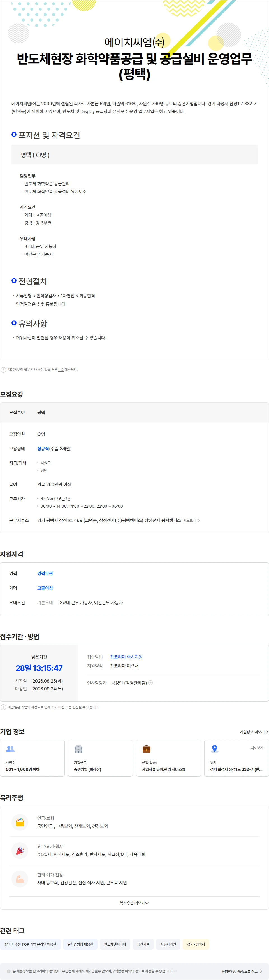The image size is (269, 980).
Task: Click the info icon next to 채용정보 notice
Action: pyautogui.click(x=3, y=370)
